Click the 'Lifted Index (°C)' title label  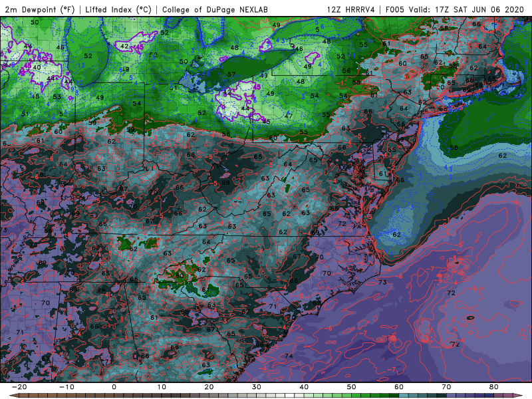(118, 9)
